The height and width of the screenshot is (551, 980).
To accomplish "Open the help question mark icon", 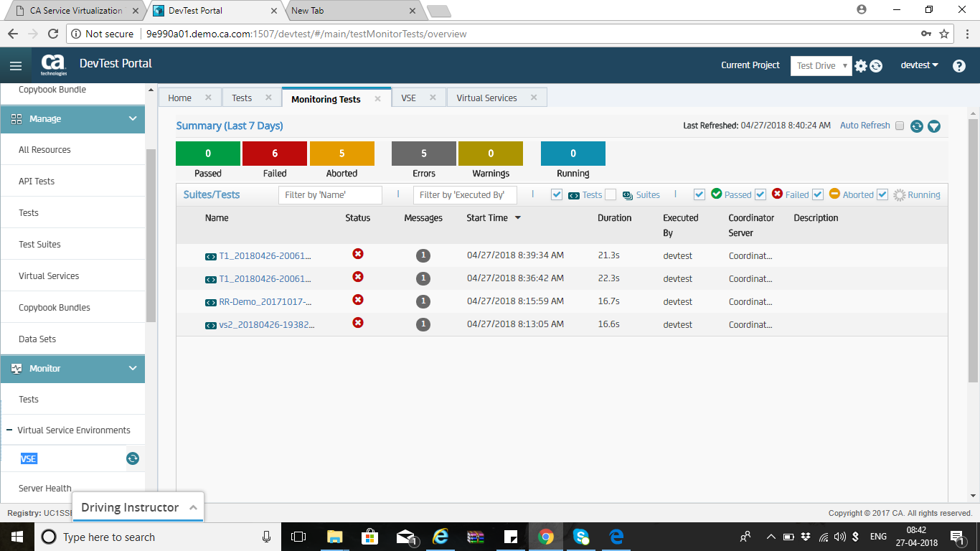I will (959, 66).
